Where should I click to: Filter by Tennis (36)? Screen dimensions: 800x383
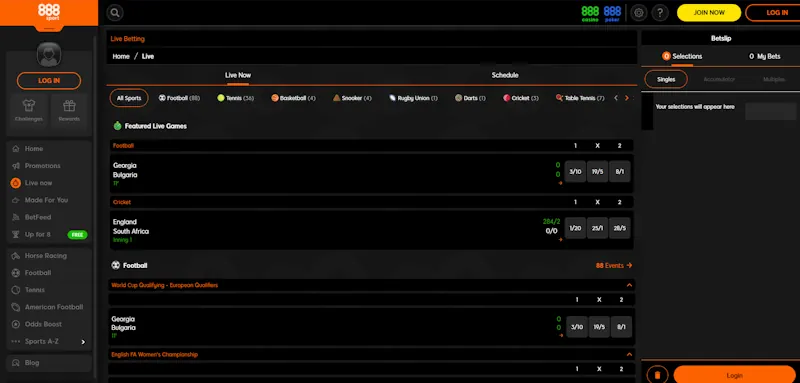click(235, 98)
